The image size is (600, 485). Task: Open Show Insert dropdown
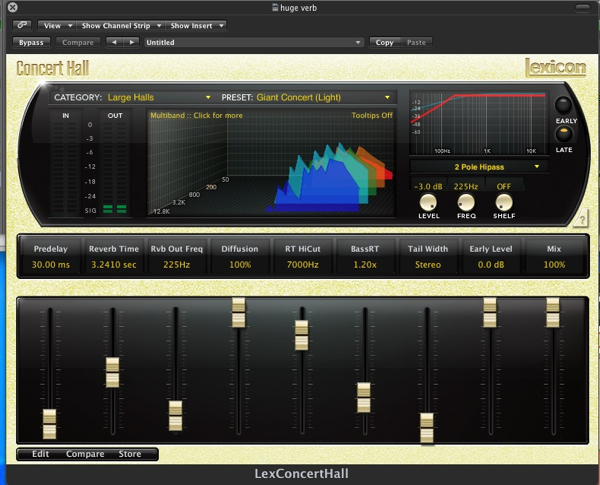click(196, 26)
